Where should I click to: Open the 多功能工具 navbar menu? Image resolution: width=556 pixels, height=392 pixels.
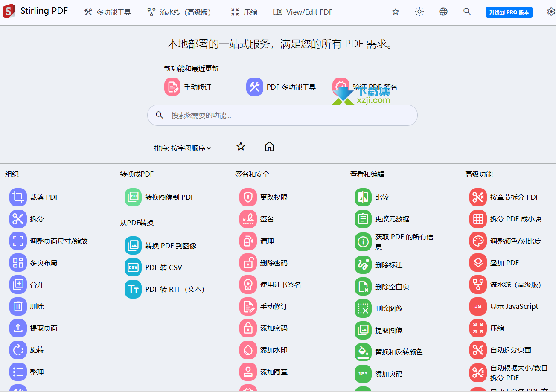(x=108, y=12)
